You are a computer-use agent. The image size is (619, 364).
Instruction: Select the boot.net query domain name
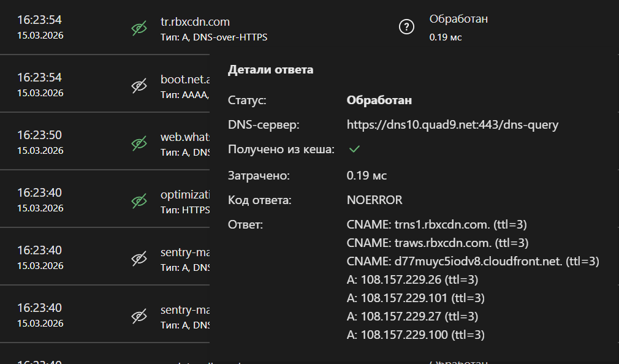(x=185, y=80)
